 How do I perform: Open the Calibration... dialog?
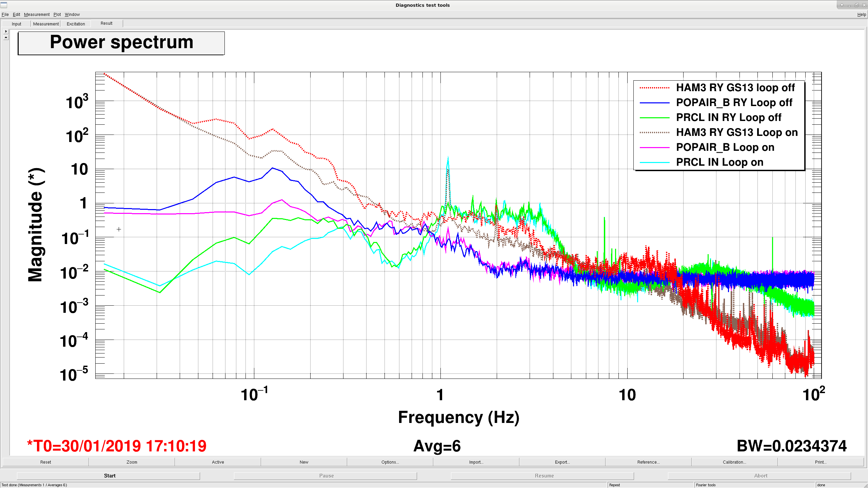point(734,462)
